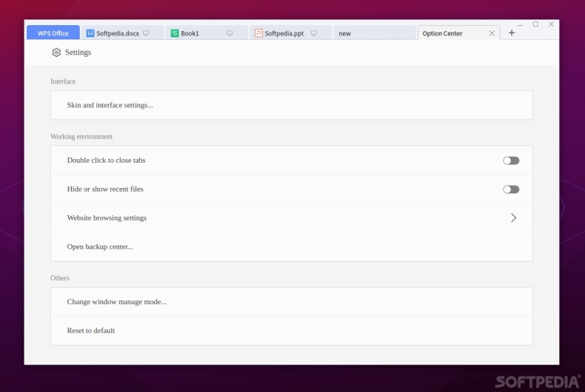585x392 pixels.
Task: Click the monitor icon on Softpedia.ppt tab
Action: (x=313, y=33)
